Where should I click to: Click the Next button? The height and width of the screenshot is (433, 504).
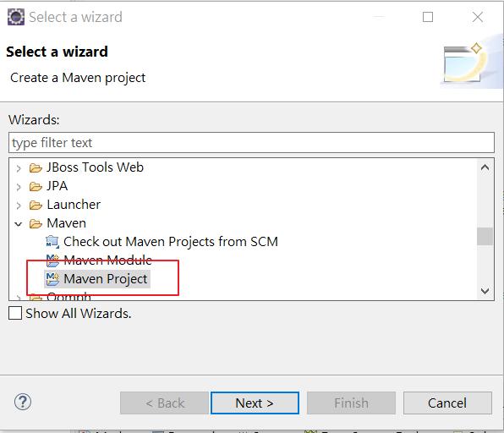[x=255, y=403]
